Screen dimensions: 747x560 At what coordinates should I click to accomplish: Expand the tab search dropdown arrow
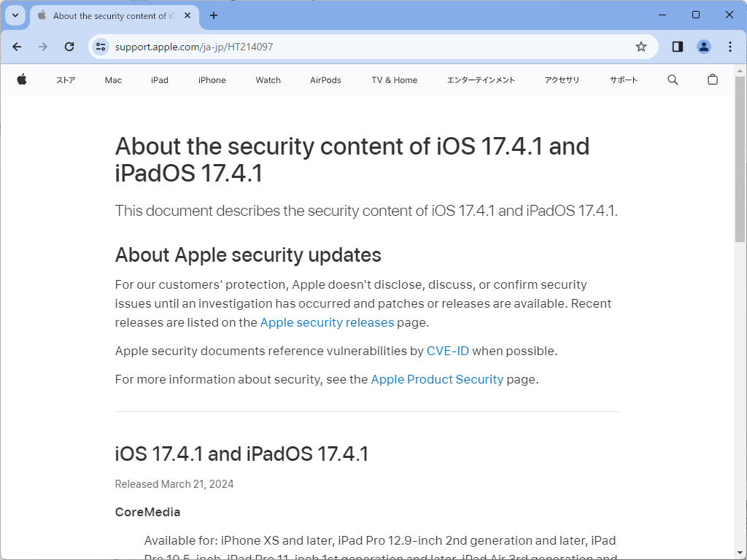coord(15,15)
